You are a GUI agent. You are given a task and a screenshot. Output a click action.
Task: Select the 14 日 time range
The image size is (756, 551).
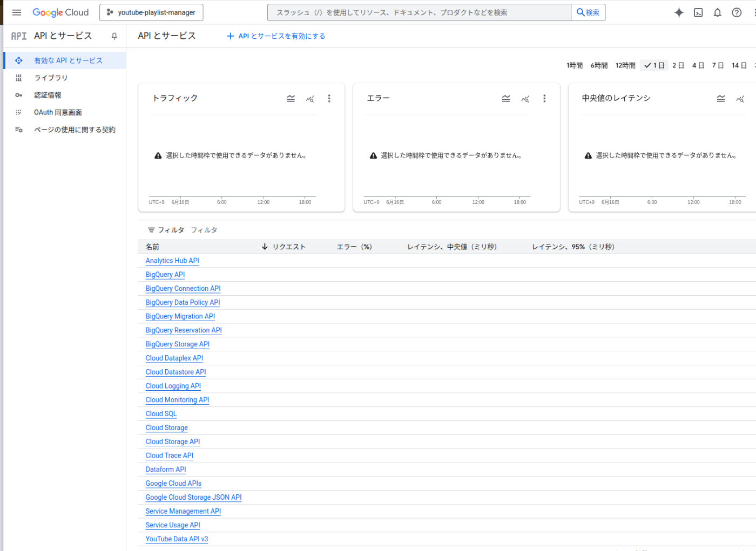click(739, 65)
